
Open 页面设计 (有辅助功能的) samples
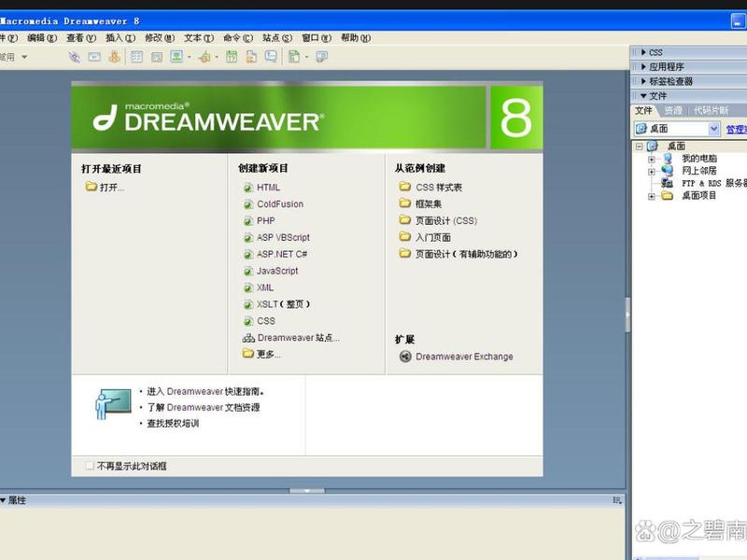click(x=466, y=254)
